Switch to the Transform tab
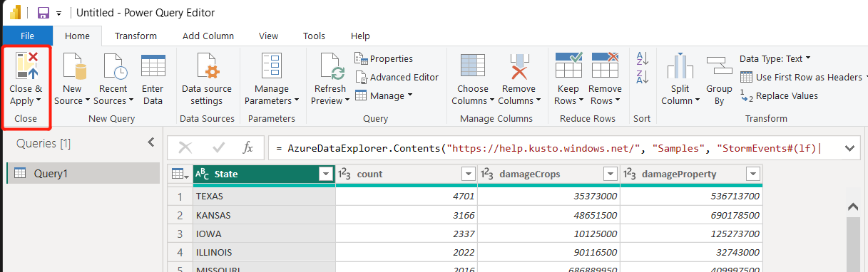The width and height of the screenshot is (868, 272). coord(136,36)
